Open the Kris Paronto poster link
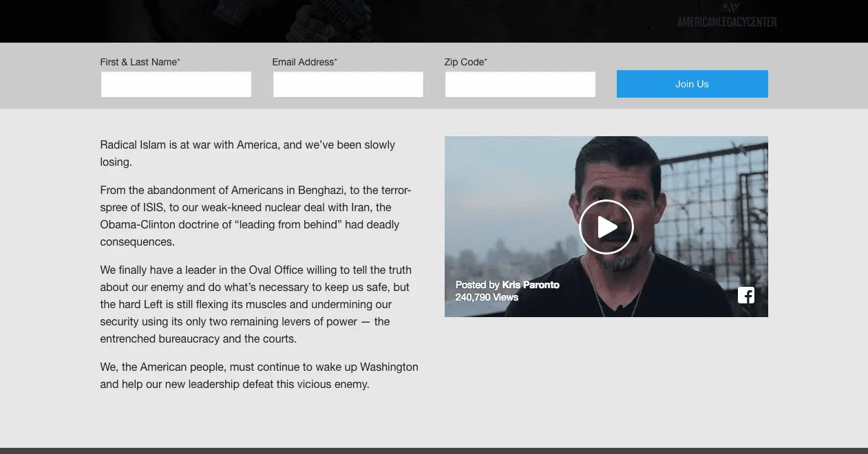 pos(531,285)
